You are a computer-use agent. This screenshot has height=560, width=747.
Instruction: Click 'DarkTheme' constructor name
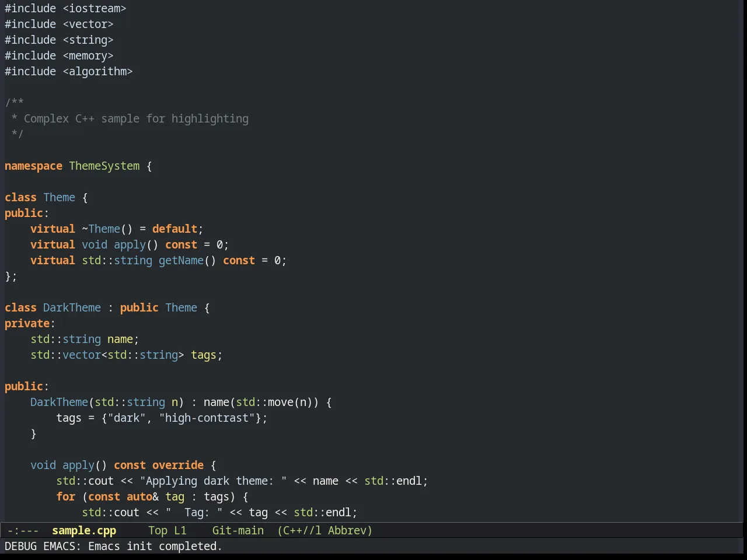point(59,402)
